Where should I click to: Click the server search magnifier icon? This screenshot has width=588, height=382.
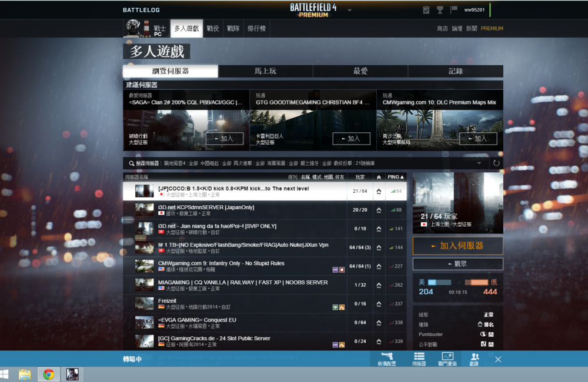[132, 163]
